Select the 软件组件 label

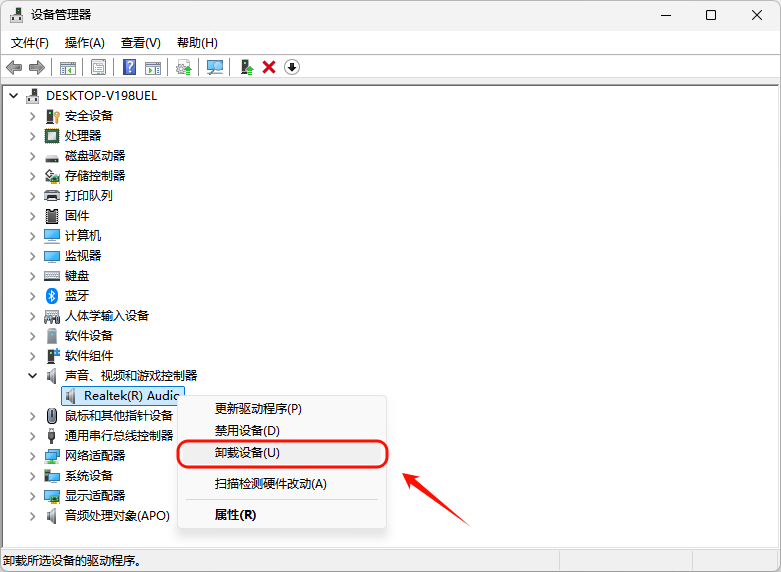89,356
